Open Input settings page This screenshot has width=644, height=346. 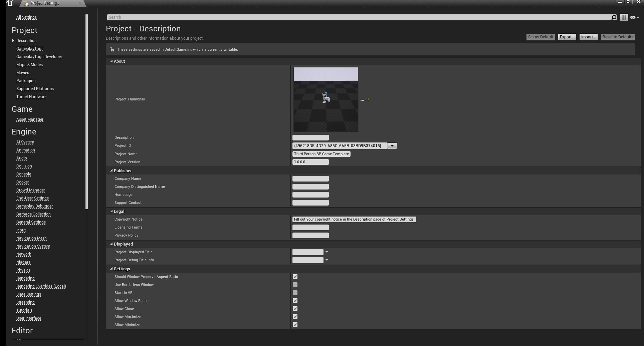click(21, 230)
